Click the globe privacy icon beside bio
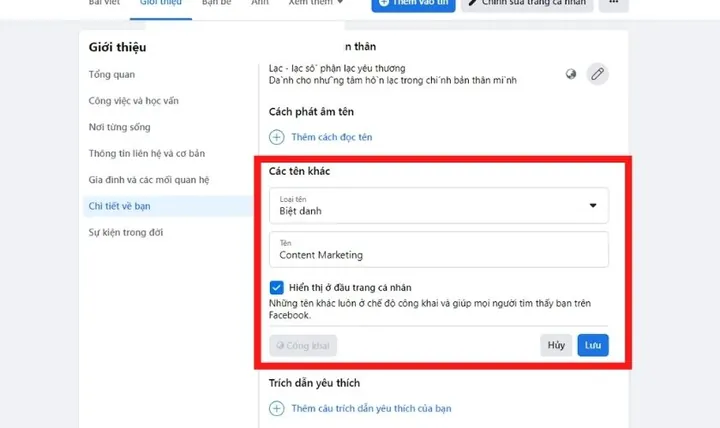 (x=571, y=74)
